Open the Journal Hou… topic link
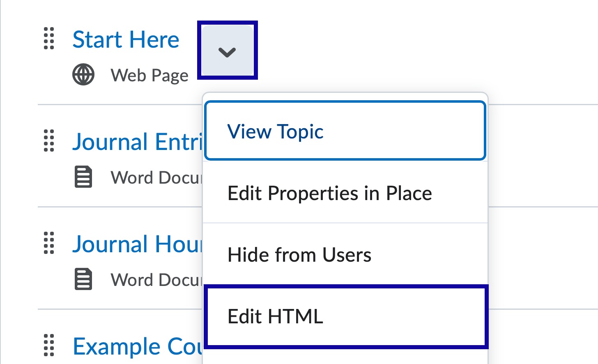This screenshot has height=364, width=598. pyautogui.click(x=138, y=244)
